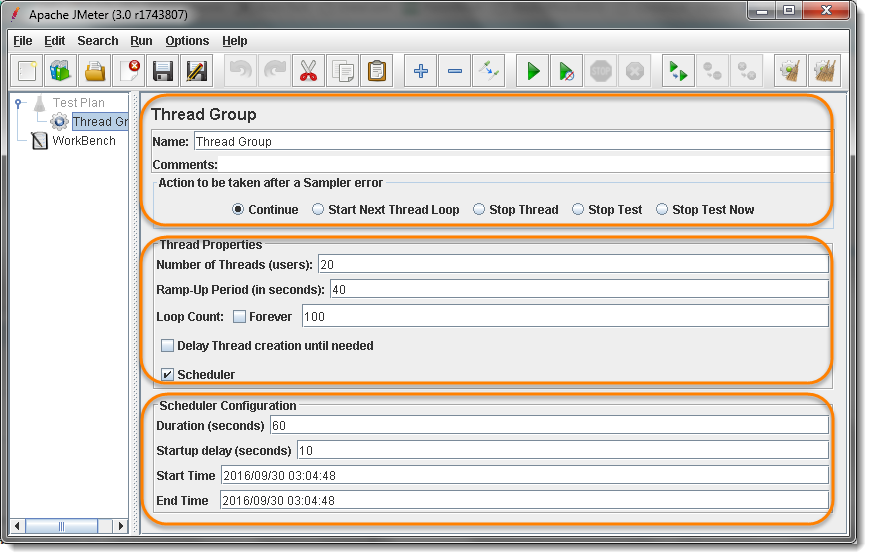Select the Thread Group tree item

coord(100,122)
